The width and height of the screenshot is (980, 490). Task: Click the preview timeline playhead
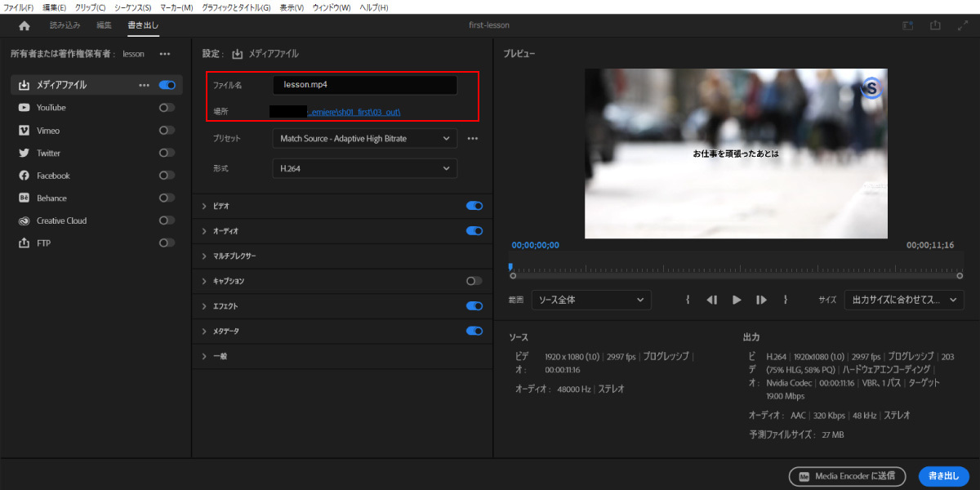coord(511,266)
